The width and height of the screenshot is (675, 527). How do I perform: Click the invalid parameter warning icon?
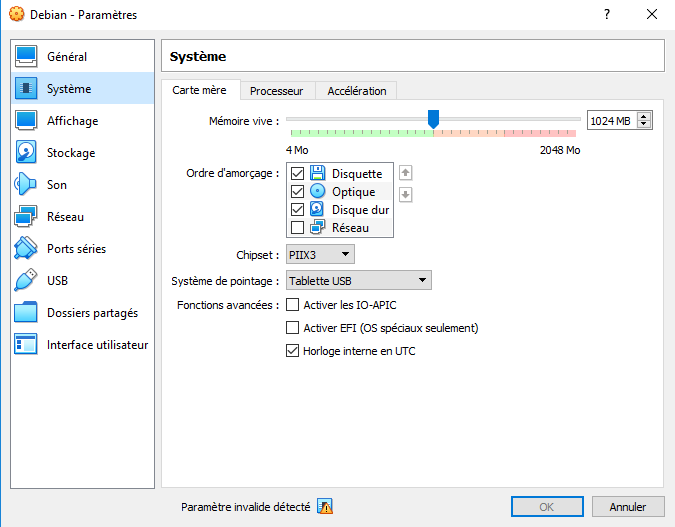click(x=325, y=507)
